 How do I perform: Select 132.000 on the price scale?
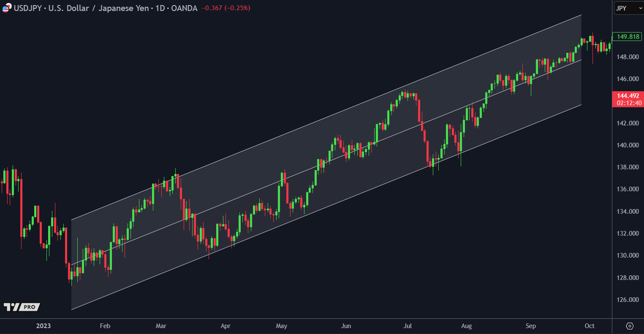(x=628, y=234)
